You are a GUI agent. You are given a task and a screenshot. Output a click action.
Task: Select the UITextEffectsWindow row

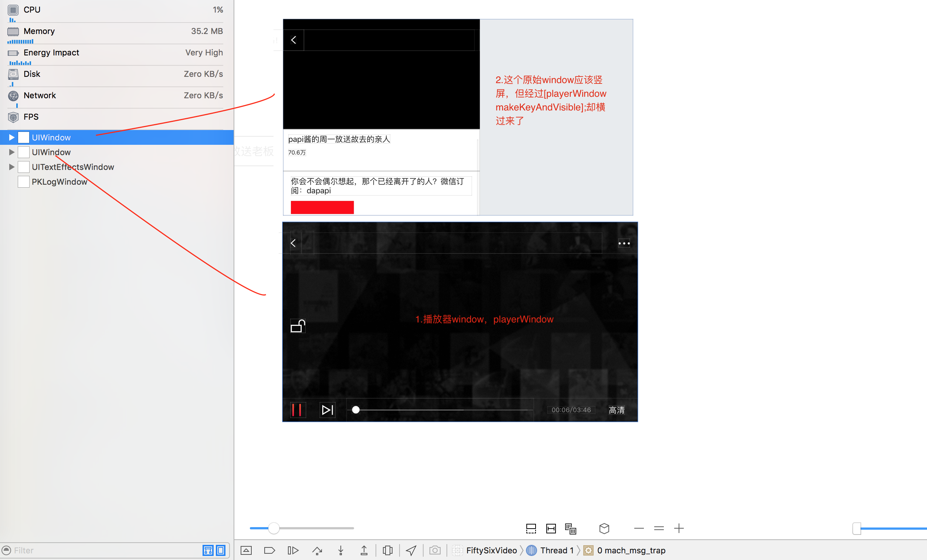coord(117,167)
